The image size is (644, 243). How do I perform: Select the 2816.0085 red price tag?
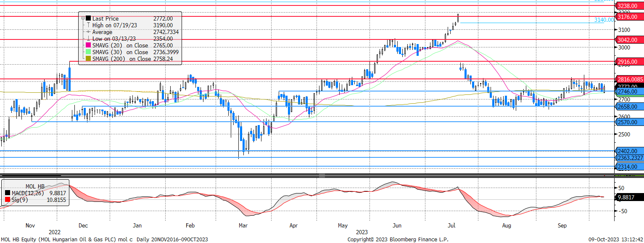click(629, 79)
